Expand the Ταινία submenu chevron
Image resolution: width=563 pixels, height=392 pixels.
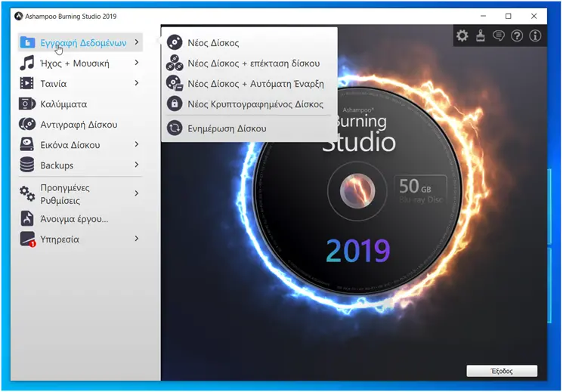pyautogui.click(x=137, y=83)
